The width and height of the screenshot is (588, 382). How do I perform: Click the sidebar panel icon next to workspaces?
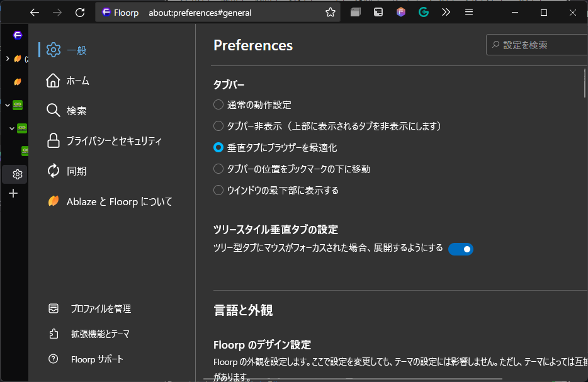pyautogui.click(x=378, y=11)
